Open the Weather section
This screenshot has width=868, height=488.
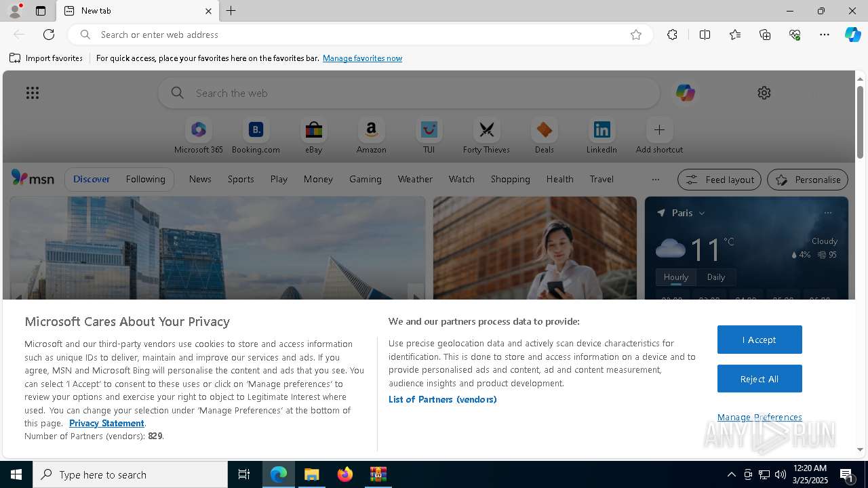pyautogui.click(x=415, y=179)
